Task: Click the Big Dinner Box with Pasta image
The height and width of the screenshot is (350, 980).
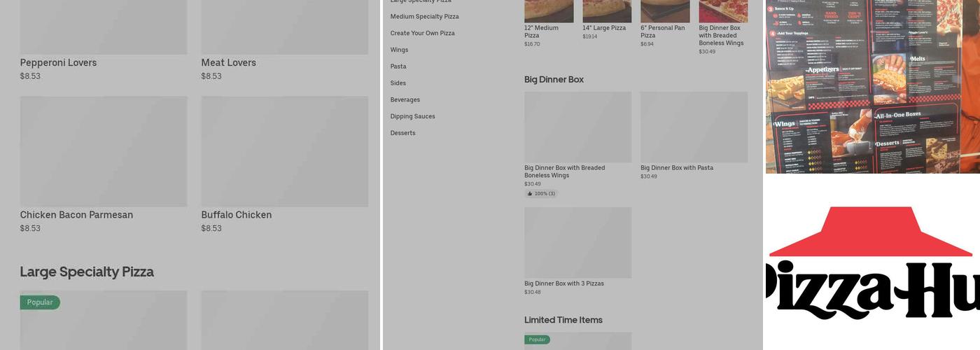Action: [x=694, y=127]
